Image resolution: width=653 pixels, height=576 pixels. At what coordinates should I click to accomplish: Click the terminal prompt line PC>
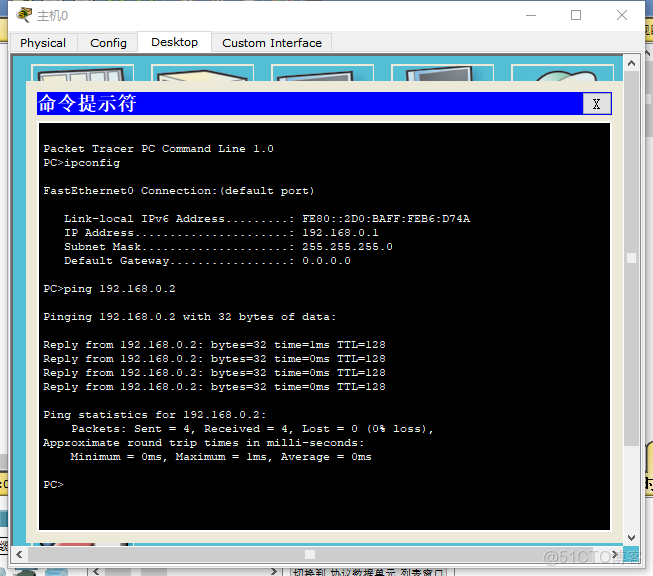(x=53, y=484)
